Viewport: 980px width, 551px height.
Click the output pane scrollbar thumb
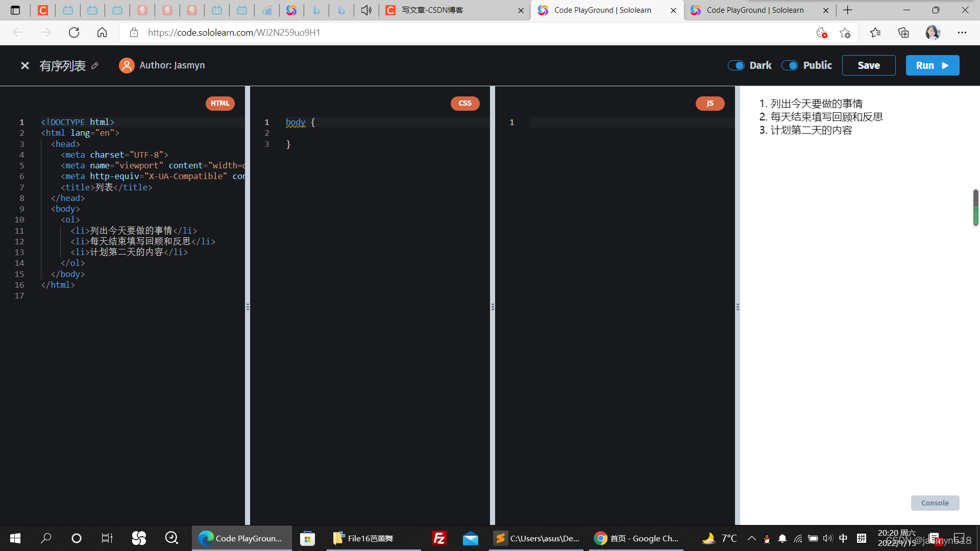coord(976,207)
